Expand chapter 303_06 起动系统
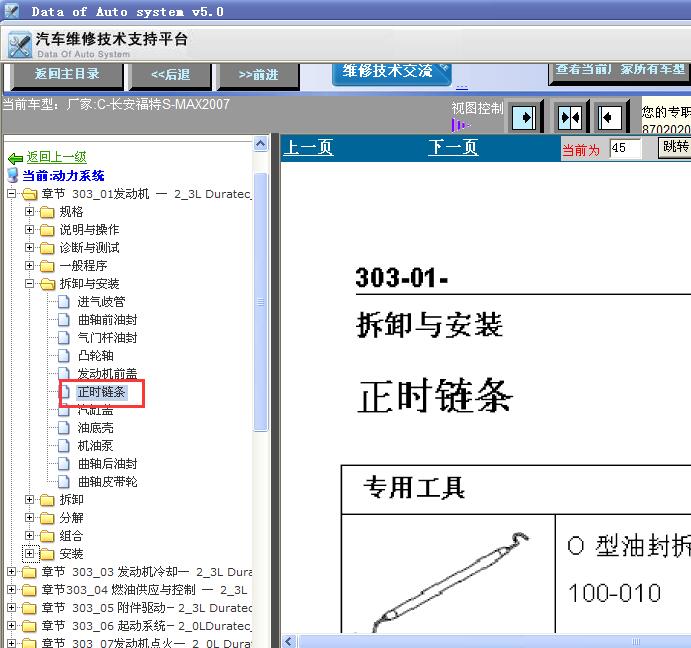The width and height of the screenshot is (691, 648). point(12,626)
